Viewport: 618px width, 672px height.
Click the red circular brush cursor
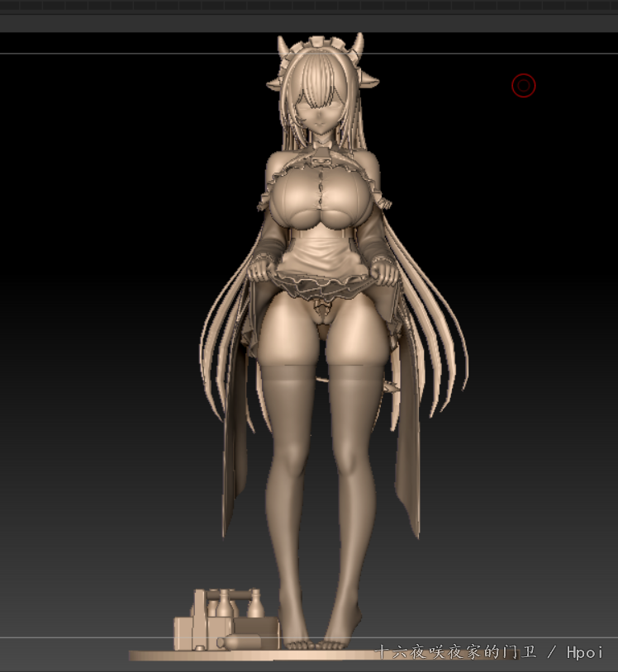tap(524, 85)
